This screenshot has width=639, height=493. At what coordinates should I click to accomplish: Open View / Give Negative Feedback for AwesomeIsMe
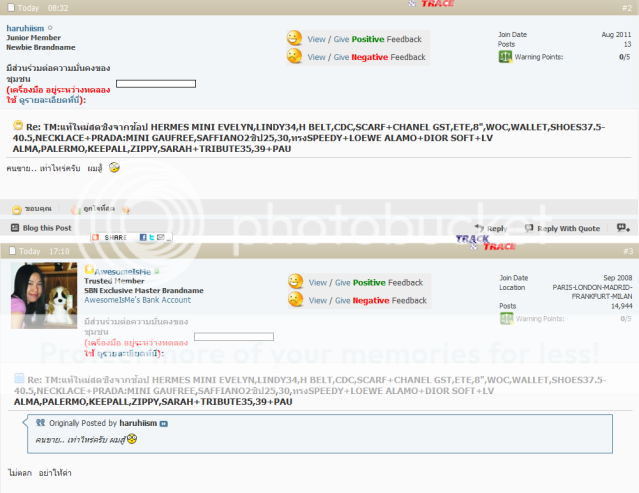(x=366, y=299)
